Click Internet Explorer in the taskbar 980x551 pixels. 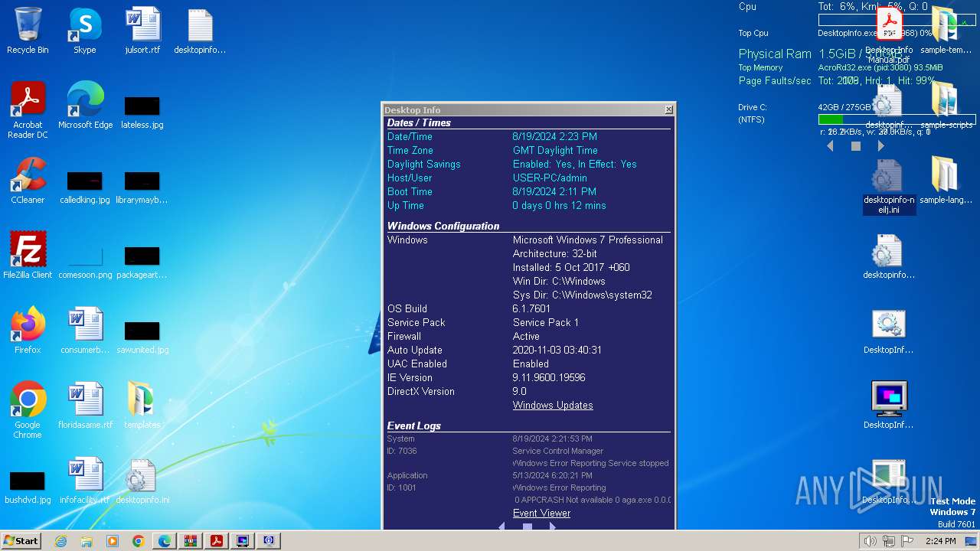60,541
